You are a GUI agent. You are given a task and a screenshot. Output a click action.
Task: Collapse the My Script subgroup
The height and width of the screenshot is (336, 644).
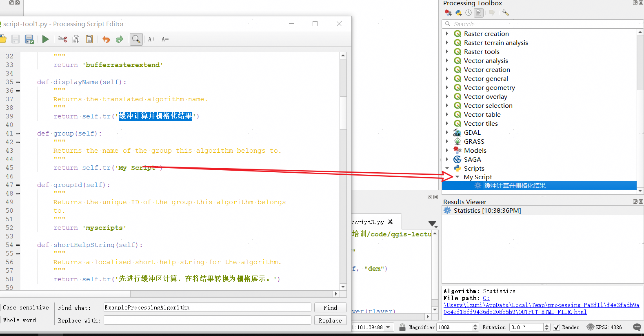[x=457, y=177]
